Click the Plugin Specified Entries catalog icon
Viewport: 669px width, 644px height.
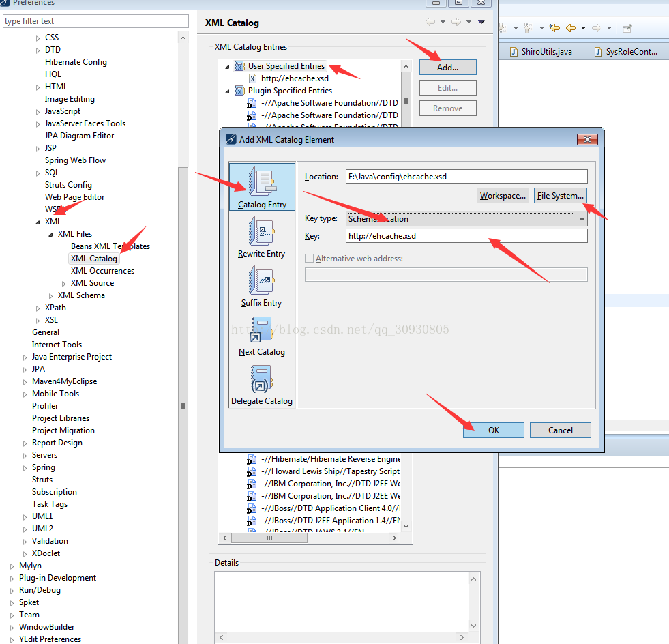[239, 91]
